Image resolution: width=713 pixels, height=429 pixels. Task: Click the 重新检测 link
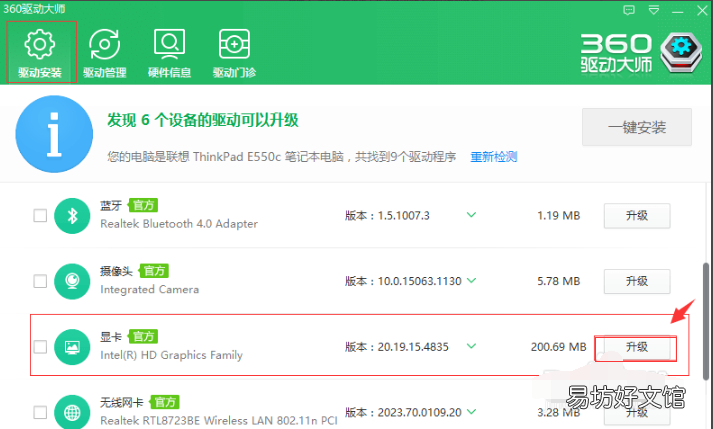tap(493, 157)
